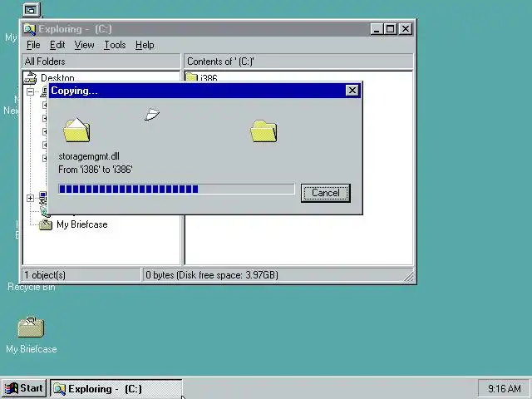
Task: Click the copy progress bar
Action: click(x=176, y=189)
